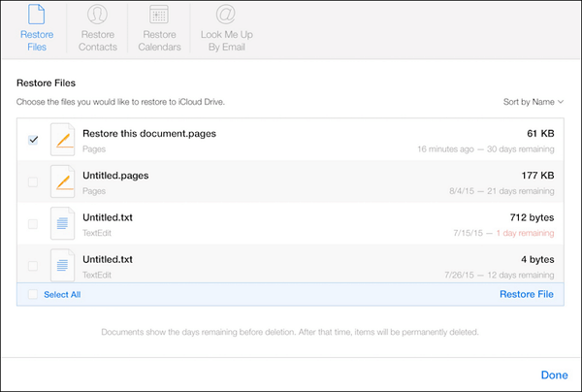Image resolution: width=582 pixels, height=392 pixels.
Task: Click the Restore File link
Action: [x=526, y=294]
